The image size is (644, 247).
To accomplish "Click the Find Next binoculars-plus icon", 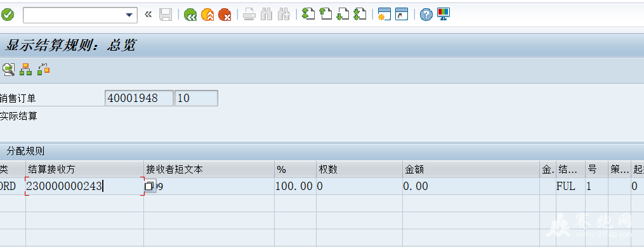I will click(284, 15).
